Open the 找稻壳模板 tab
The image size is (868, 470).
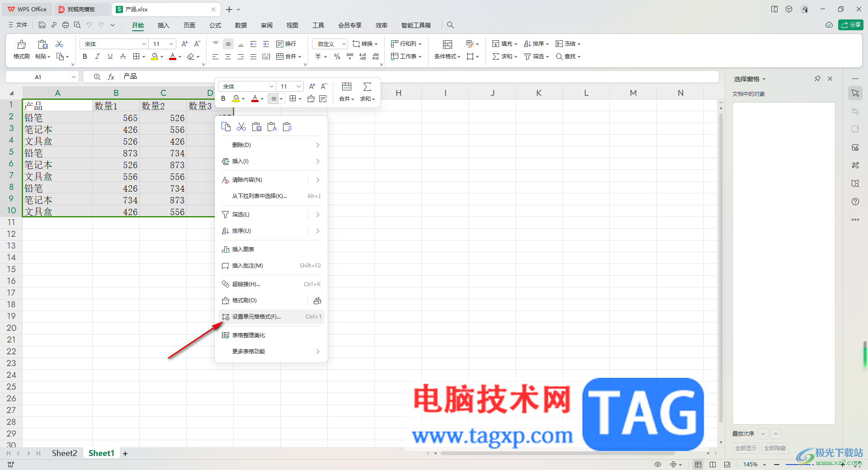pyautogui.click(x=81, y=9)
